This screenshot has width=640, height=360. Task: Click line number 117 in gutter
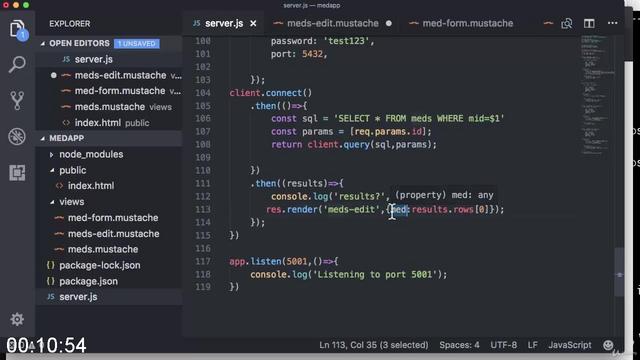click(202, 261)
